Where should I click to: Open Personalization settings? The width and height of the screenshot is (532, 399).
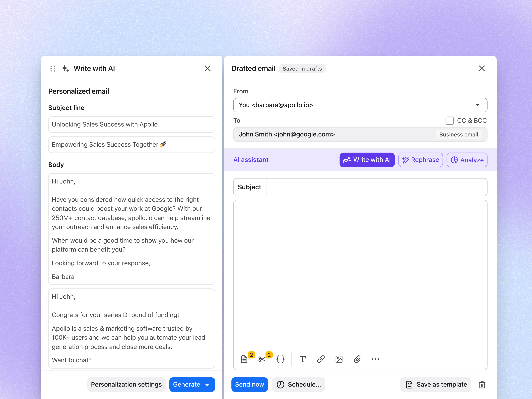[126, 384]
